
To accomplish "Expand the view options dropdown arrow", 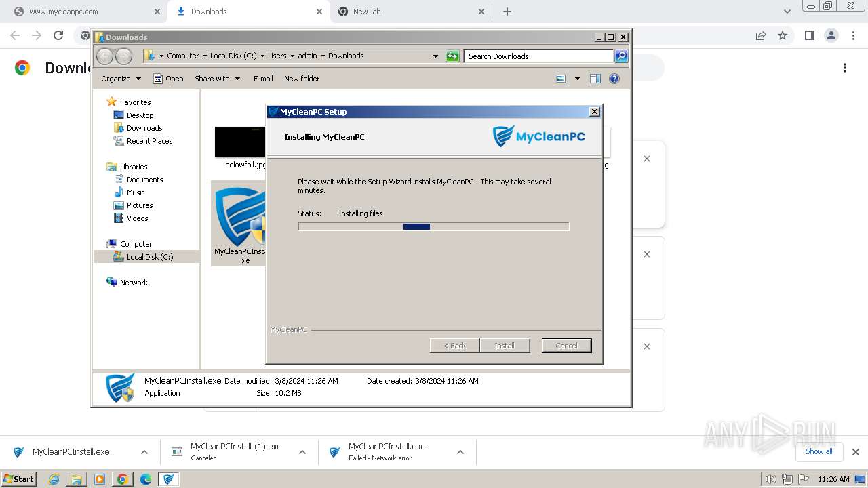I will [577, 79].
